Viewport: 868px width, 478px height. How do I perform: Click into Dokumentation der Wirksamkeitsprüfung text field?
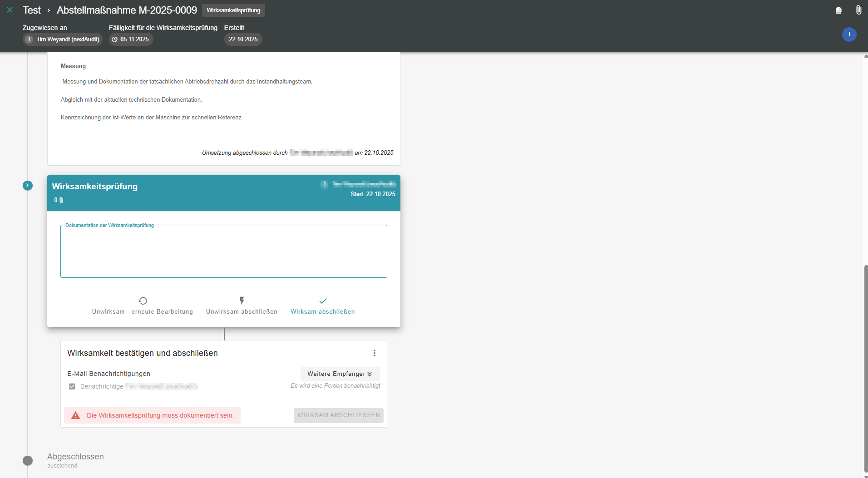click(x=223, y=252)
